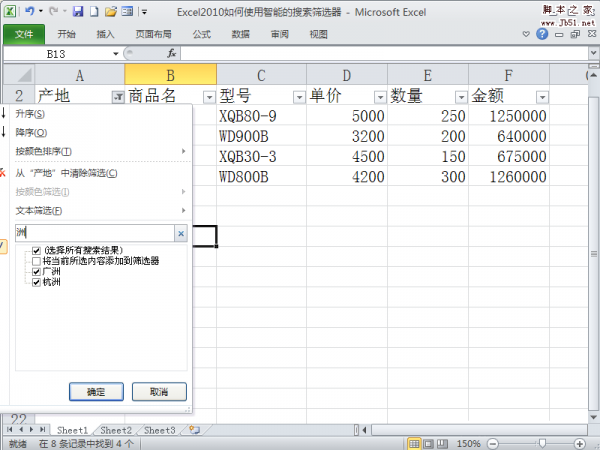
Task: Open the 型号 filter dropdown button
Action: pyautogui.click(x=299, y=97)
